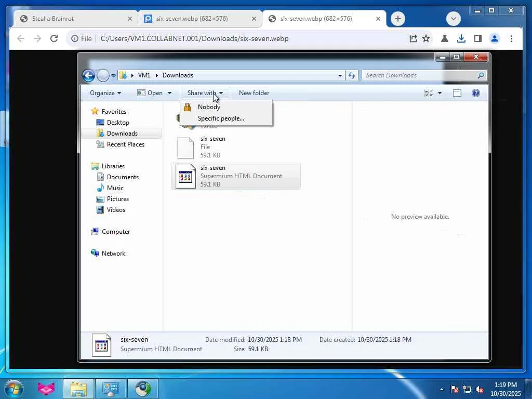Open the Pictures library
Screen dimensions: 532x399
113,199
